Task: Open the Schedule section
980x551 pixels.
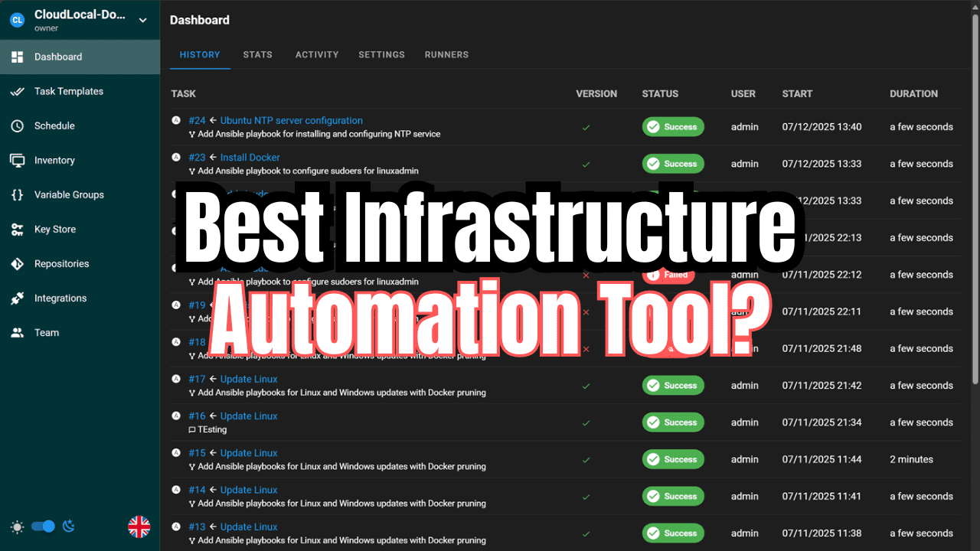Action: pyautogui.click(x=56, y=126)
